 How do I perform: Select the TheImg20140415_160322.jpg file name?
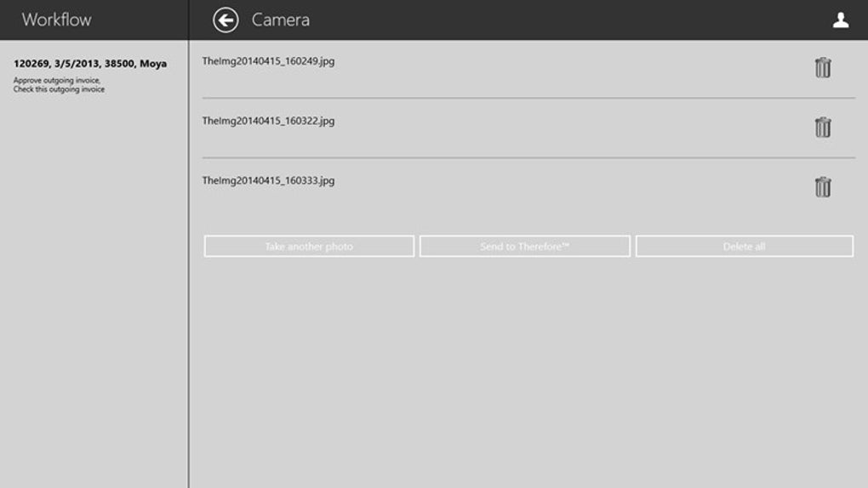click(x=268, y=122)
